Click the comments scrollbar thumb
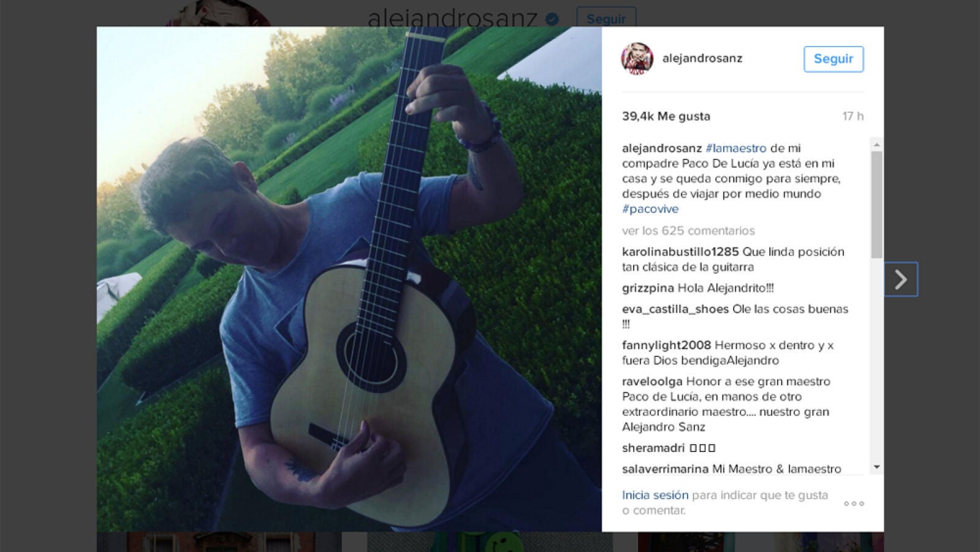 (x=876, y=205)
